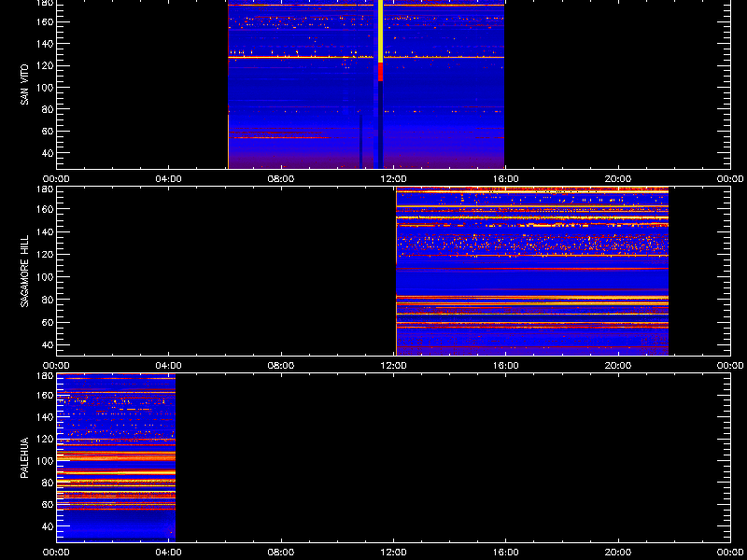Screen dimensions: 747x560
Task: Click the 04:00 label under Sagamore Hill plot
Action: click(169, 366)
